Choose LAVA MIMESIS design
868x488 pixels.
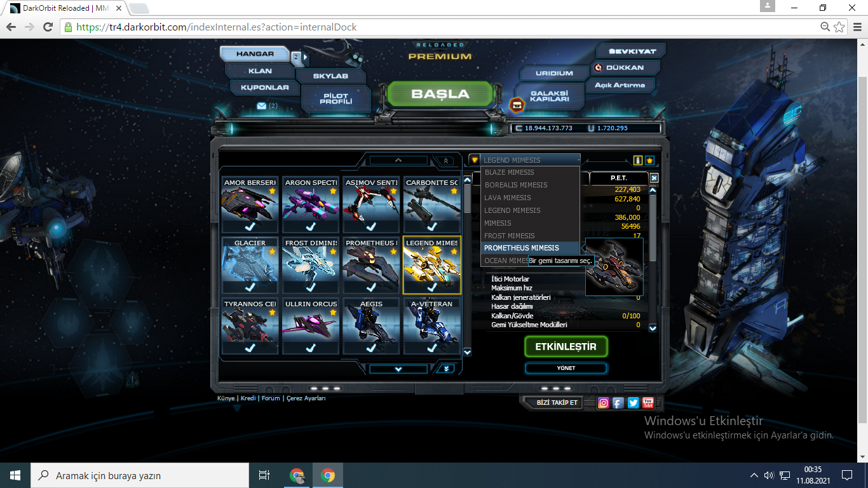530,198
